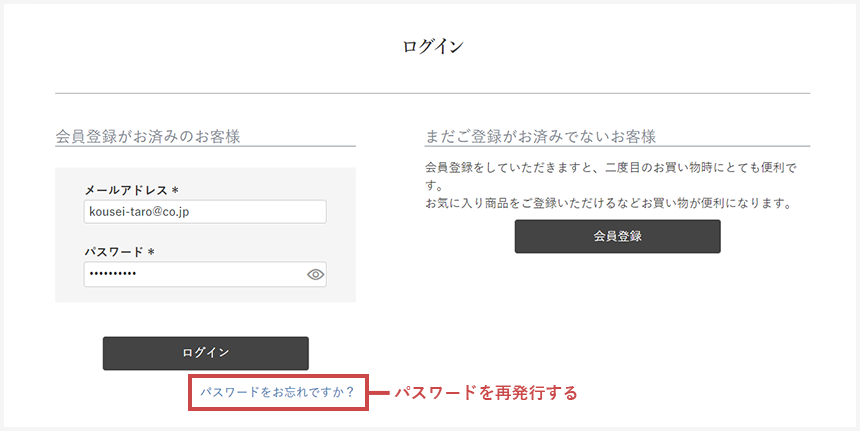860x431 pixels.
Task: Click the パスワード field label
Action: point(115,252)
